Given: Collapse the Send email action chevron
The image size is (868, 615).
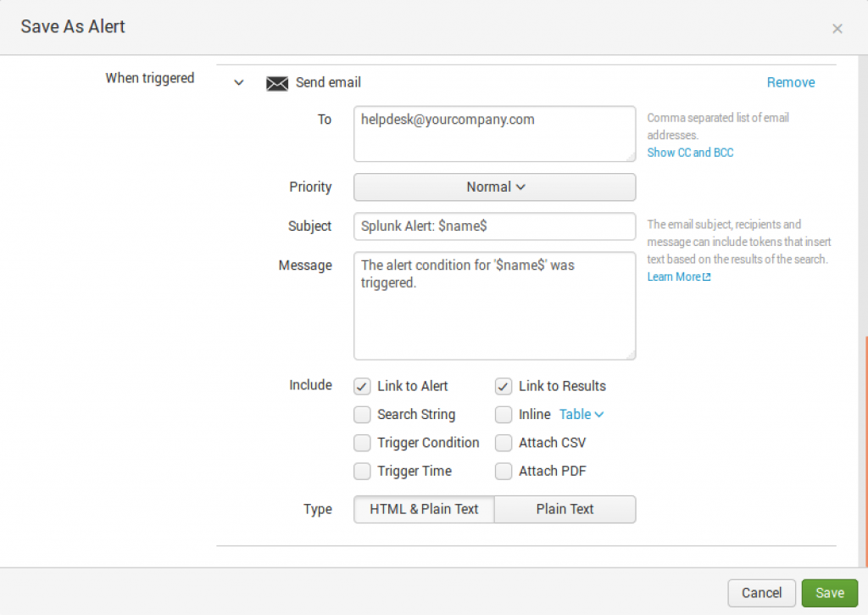Looking at the screenshot, I should (239, 83).
